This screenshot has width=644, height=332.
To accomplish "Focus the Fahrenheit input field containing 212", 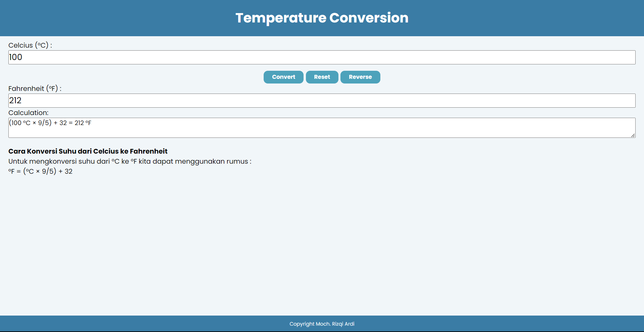I will coord(322,101).
